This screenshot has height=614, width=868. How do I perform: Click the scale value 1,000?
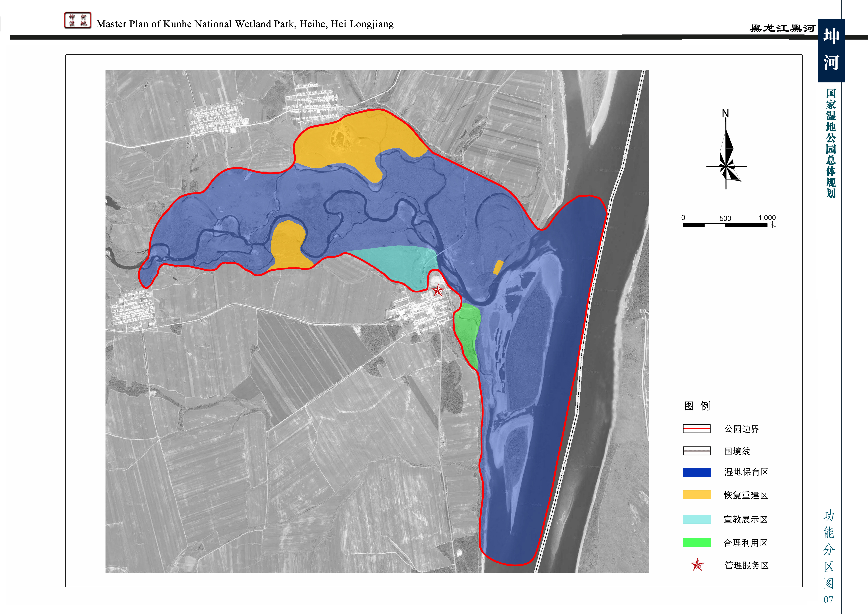click(x=767, y=218)
